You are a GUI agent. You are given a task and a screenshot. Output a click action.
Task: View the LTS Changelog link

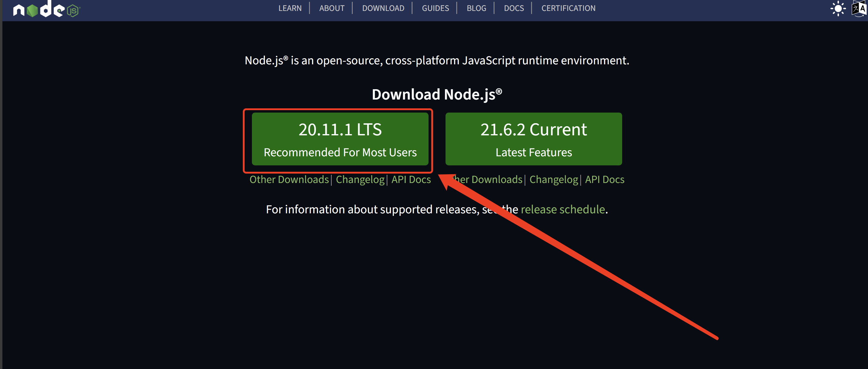coord(360,180)
